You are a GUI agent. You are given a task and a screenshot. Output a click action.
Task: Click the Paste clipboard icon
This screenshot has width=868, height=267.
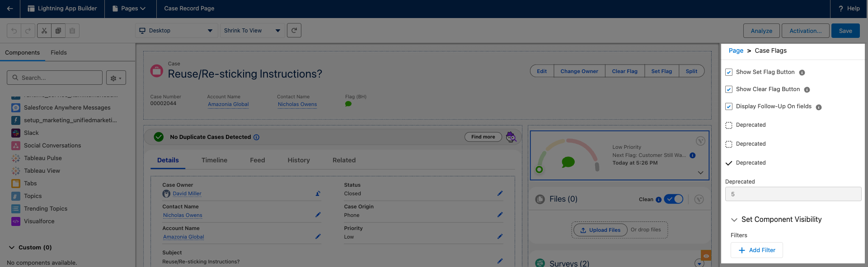72,31
